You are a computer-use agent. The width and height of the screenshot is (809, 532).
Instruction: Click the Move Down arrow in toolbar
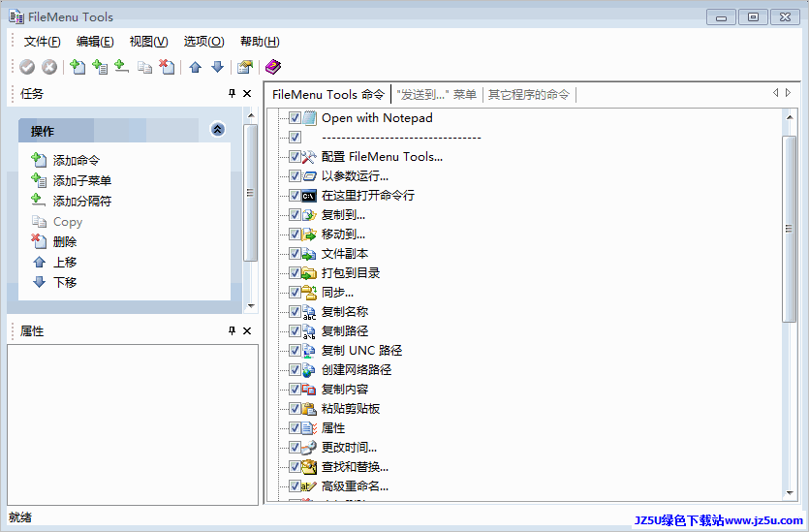pos(217,67)
